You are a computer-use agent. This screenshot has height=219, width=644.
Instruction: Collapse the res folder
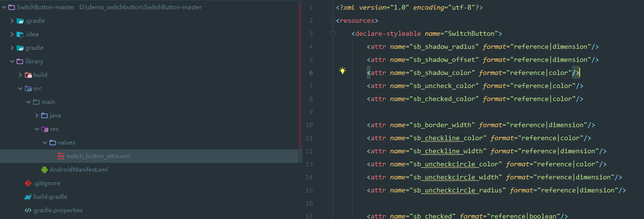coord(37,129)
